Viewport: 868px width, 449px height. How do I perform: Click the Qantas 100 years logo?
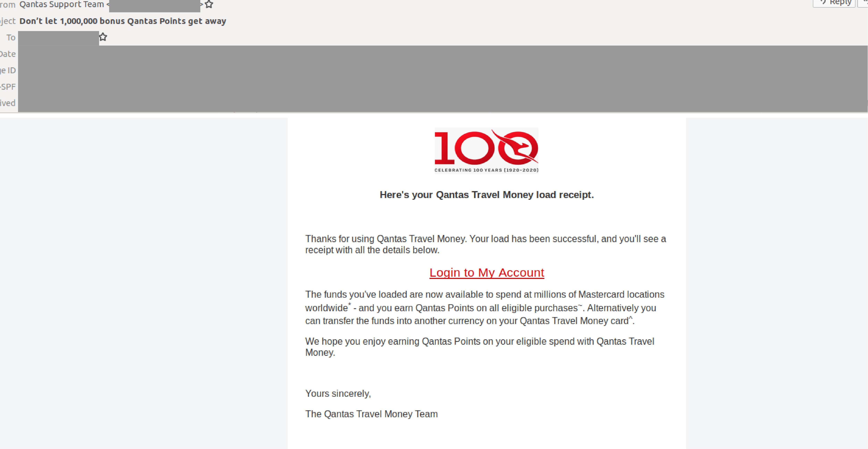click(x=487, y=150)
